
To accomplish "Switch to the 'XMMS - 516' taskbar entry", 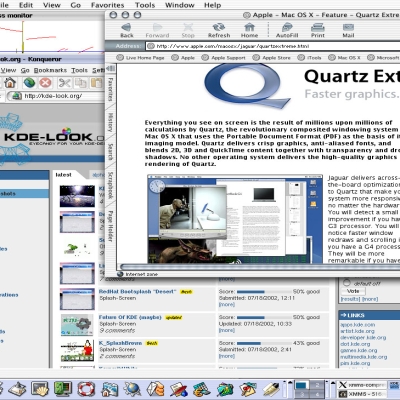I will tap(363, 394).
